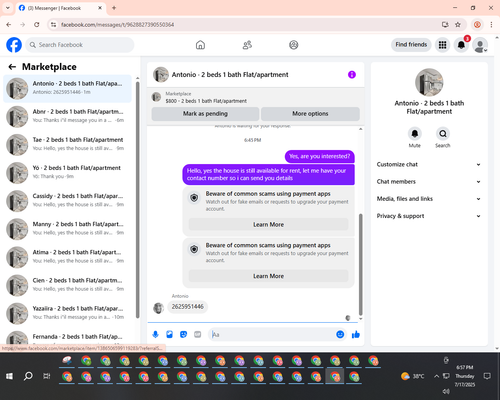Open the account profile avatar menu
500x400 pixels.
(480, 45)
